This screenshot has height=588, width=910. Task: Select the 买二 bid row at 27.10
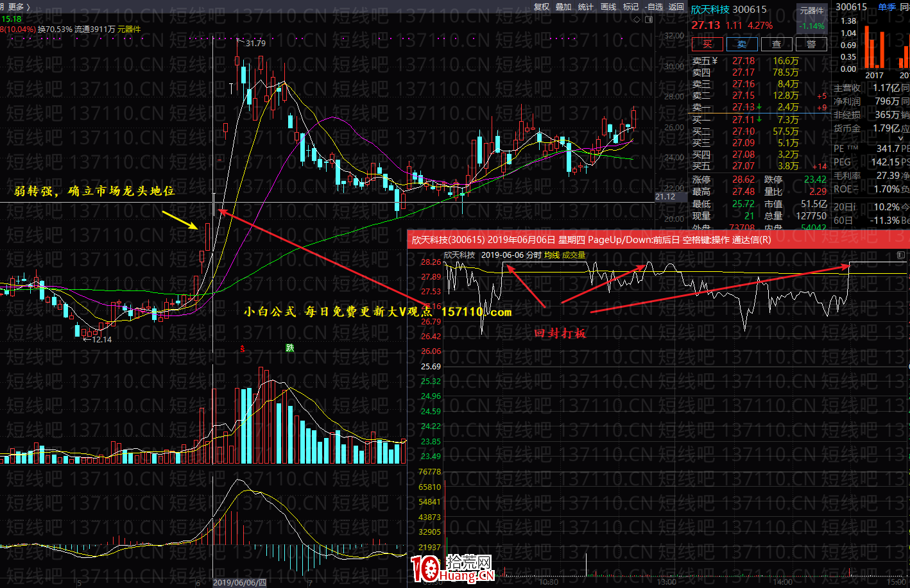[x=759, y=131]
